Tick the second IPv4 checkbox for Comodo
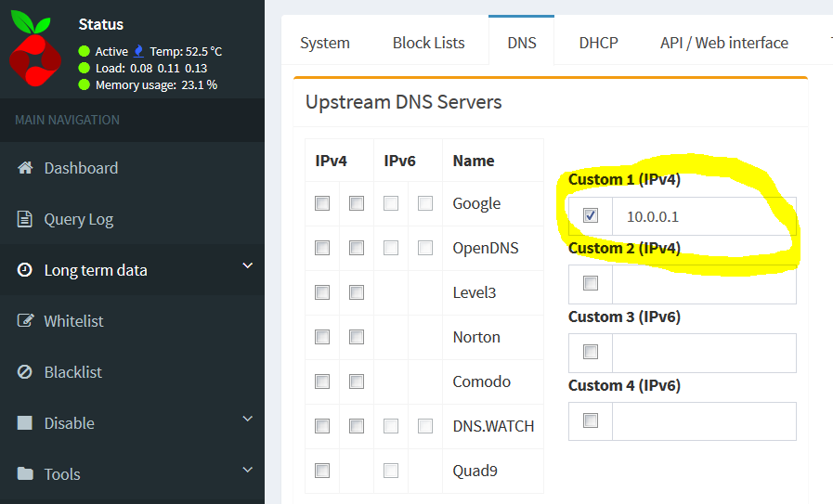Viewport: 833px width, 504px height. coord(357,381)
